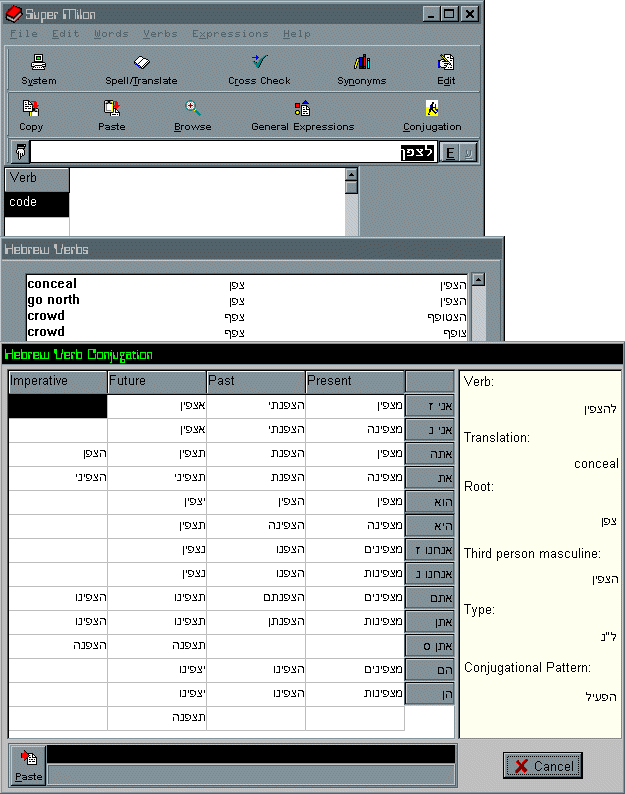Select the 'conceal' verb row

click(247, 284)
